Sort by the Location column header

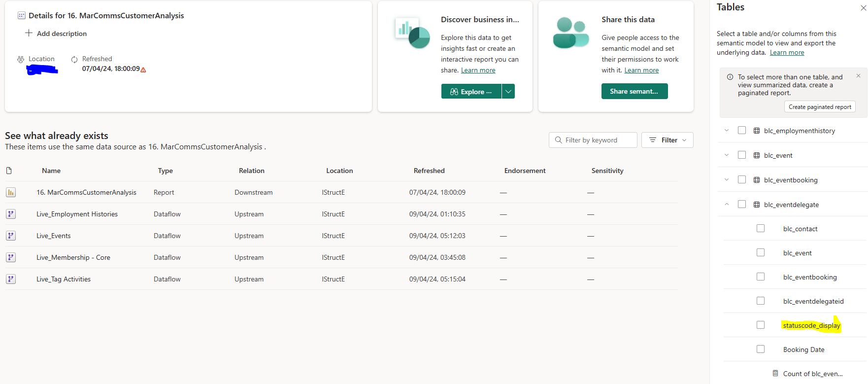[x=339, y=171]
